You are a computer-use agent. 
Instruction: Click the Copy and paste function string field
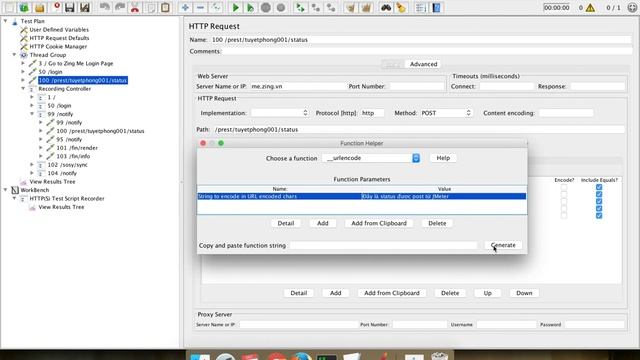(383, 245)
